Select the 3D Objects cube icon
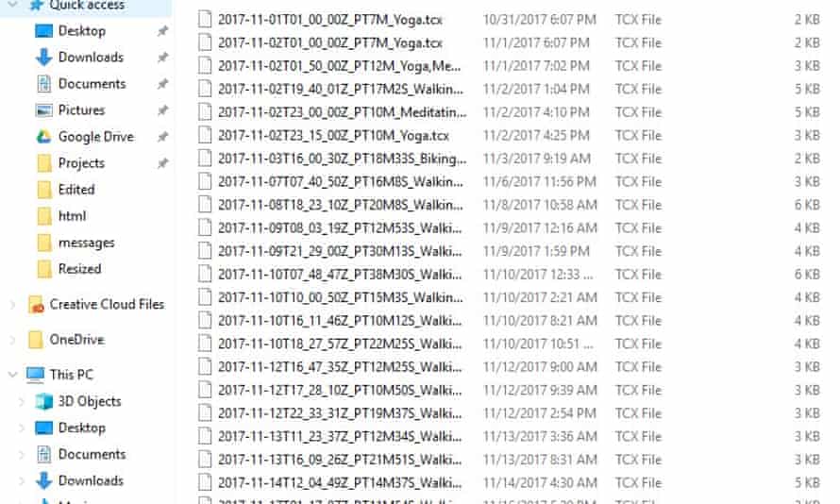 [x=43, y=401]
